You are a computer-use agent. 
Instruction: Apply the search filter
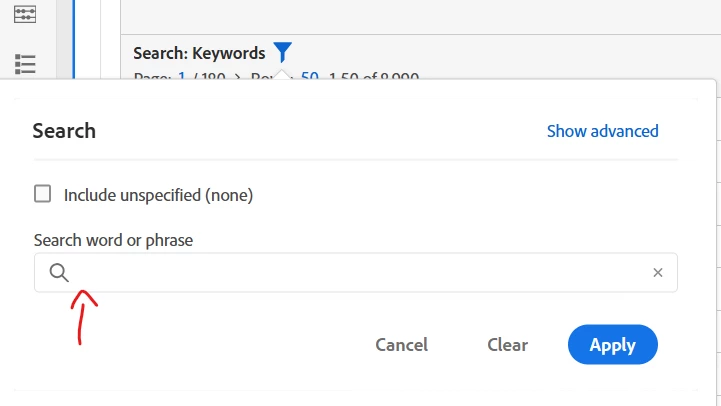pos(612,345)
